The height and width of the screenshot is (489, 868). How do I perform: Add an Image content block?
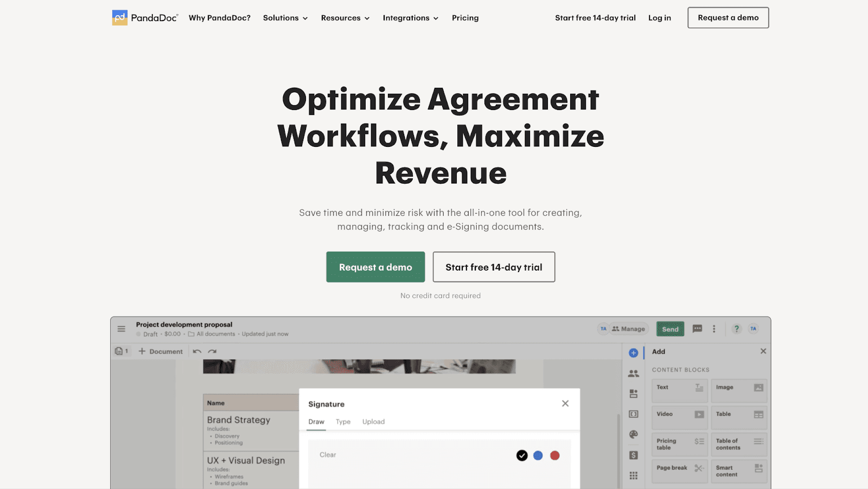pyautogui.click(x=739, y=390)
